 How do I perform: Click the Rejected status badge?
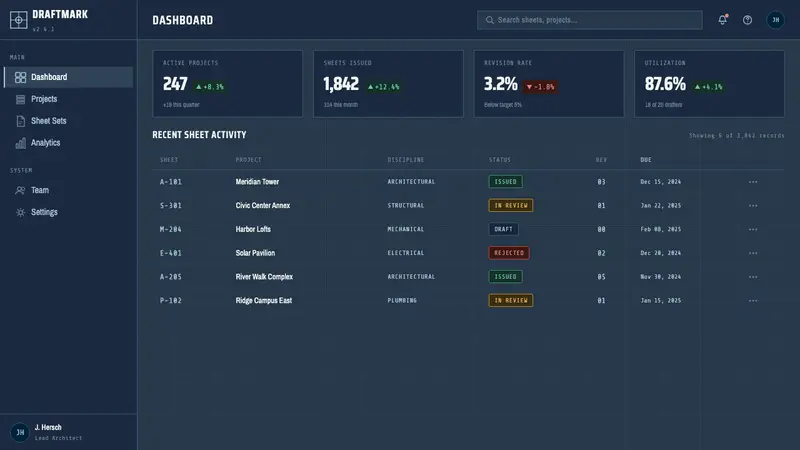click(509, 253)
